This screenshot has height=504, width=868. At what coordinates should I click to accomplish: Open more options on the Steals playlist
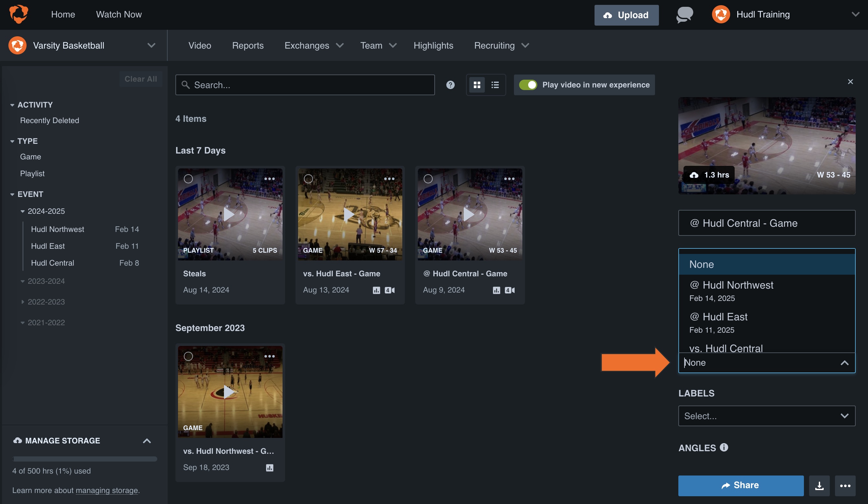[x=269, y=179]
